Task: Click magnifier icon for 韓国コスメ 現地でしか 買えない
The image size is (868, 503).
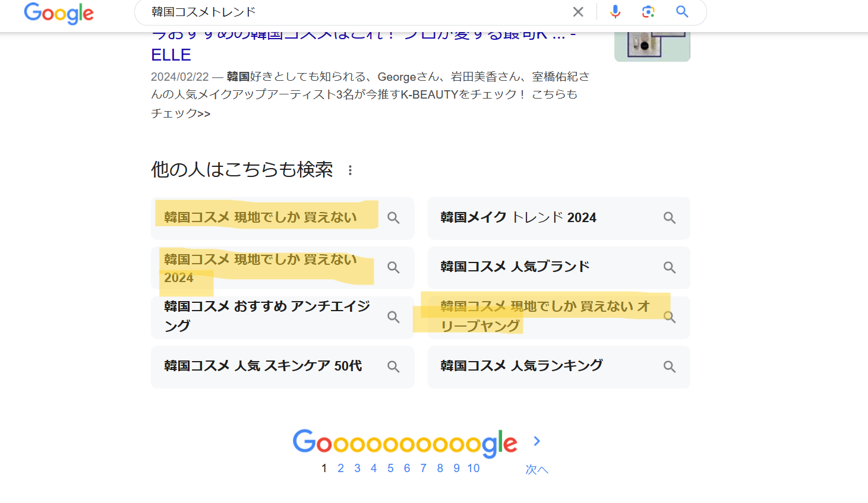Action: click(x=393, y=218)
